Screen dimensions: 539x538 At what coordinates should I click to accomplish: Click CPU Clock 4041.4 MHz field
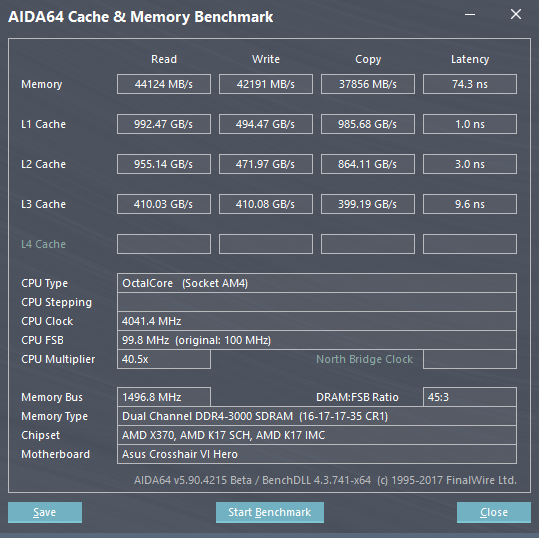tap(317, 321)
